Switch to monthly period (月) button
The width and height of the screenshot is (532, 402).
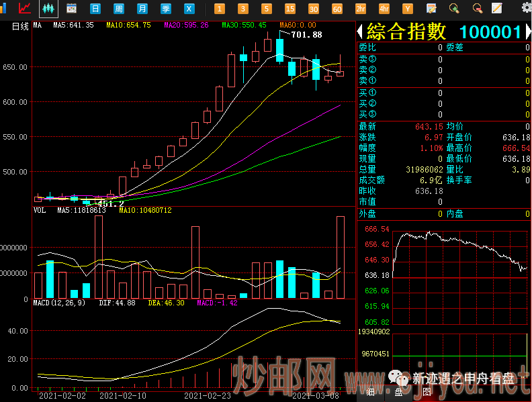142,9
